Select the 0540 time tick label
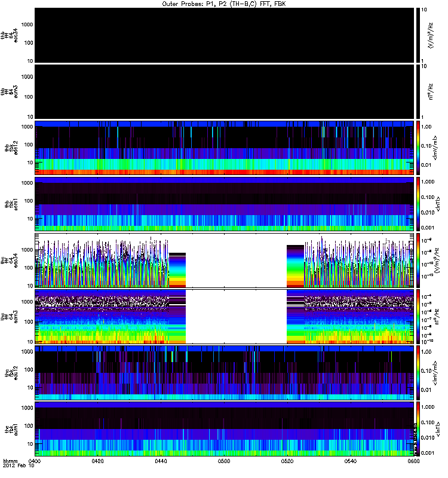 pos(351,461)
